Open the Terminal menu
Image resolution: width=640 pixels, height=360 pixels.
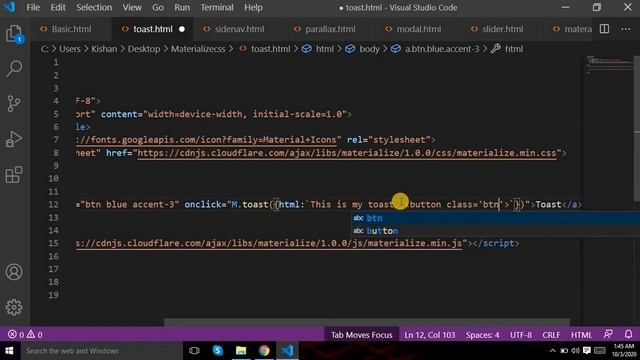point(217,7)
